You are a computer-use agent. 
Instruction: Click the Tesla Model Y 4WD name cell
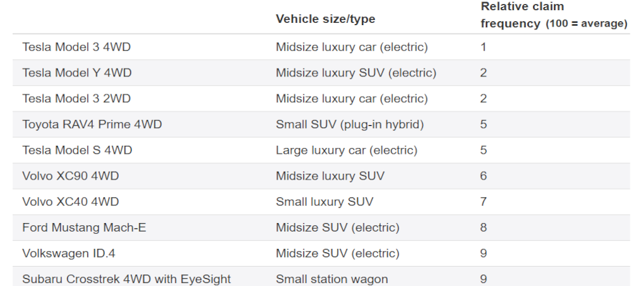click(x=77, y=73)
